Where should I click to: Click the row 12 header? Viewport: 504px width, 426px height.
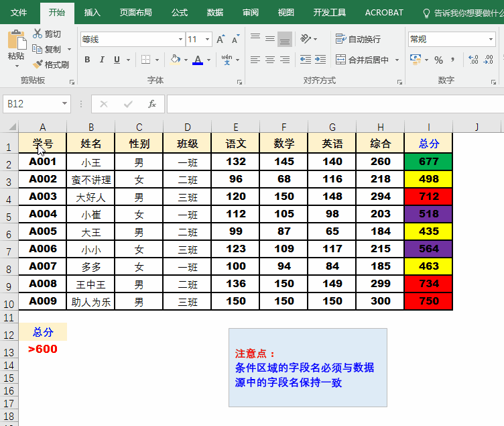click(x=9, y=335)
